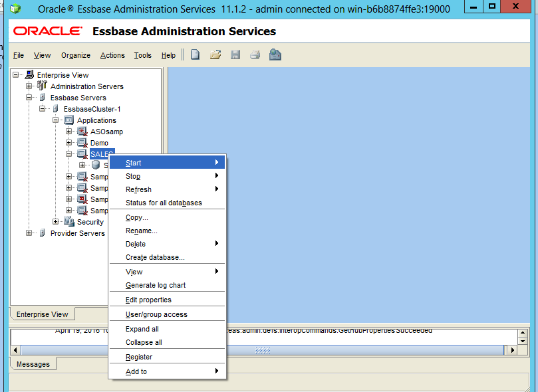Select Generate log chart
This screenshot has width=538, height=392.
pos(167,285)
